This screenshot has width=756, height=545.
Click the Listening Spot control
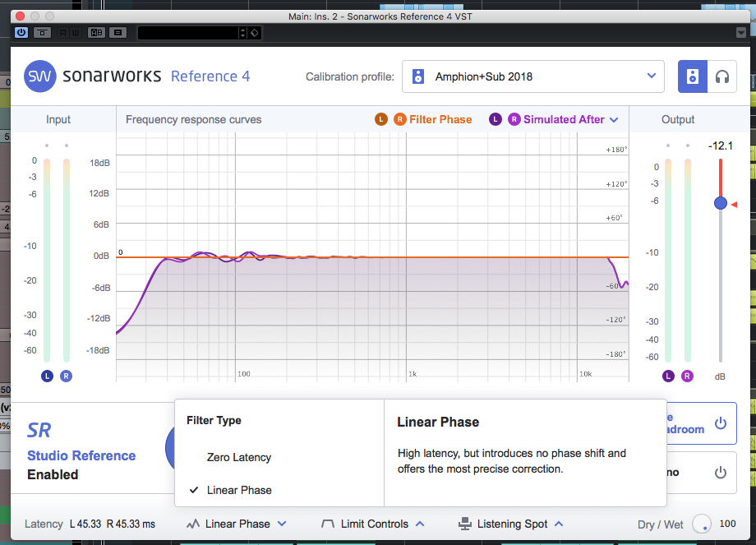coord(511,524)
